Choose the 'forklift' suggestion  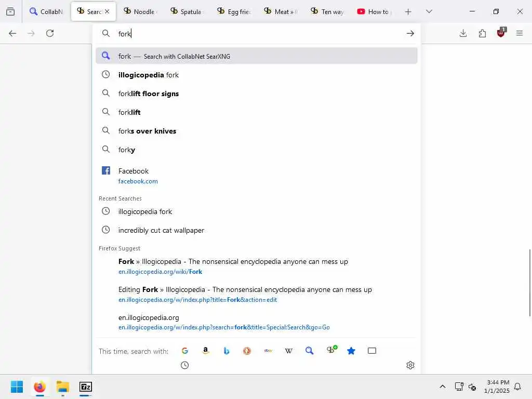coord(257,112)
